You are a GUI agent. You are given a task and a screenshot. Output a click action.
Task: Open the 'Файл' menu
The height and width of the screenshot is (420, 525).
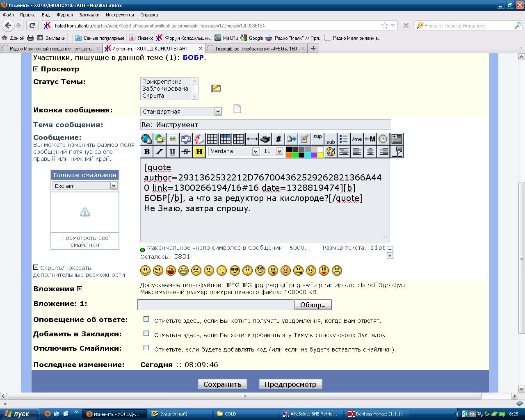(x=8, y=15)
